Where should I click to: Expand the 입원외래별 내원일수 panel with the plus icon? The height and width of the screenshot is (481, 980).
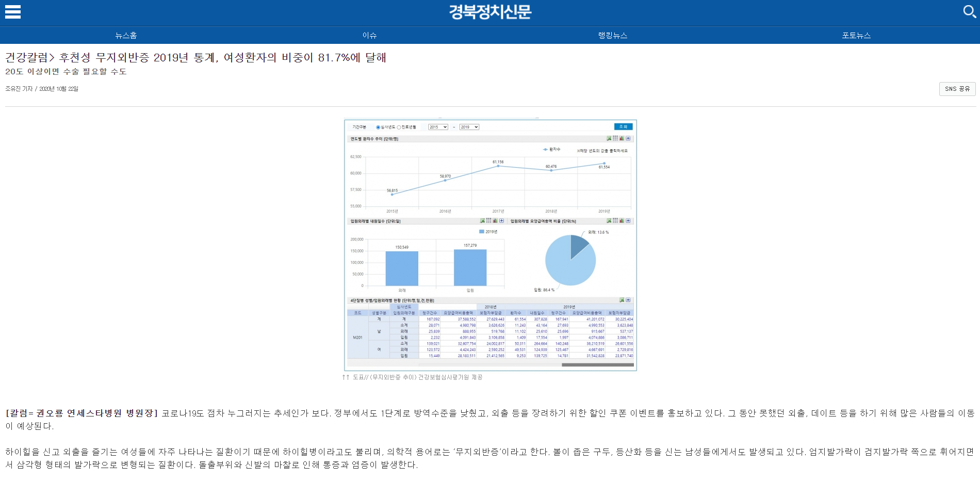pyautogui.click(x=501, y=220)
